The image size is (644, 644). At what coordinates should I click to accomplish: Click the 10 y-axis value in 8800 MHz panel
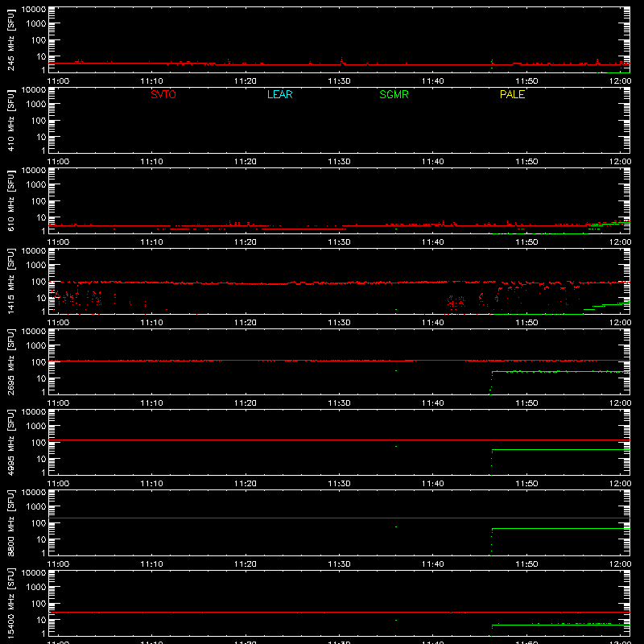(41, 539)
